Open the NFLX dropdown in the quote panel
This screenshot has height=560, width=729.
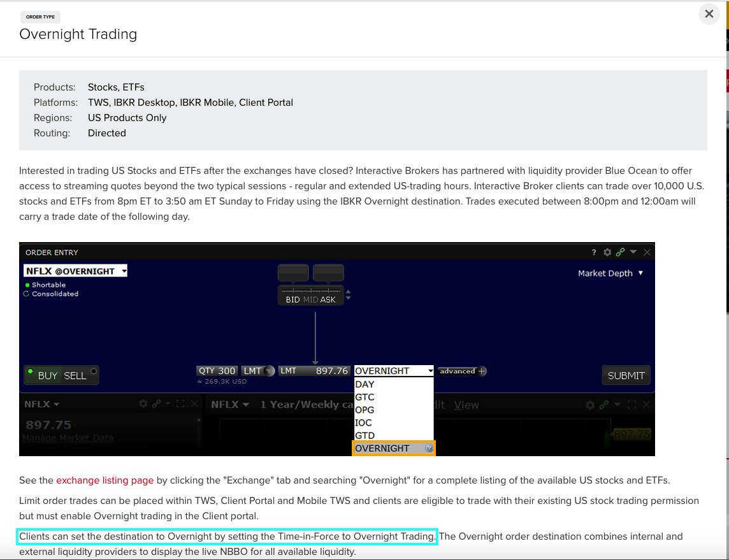tap(42, 405)
